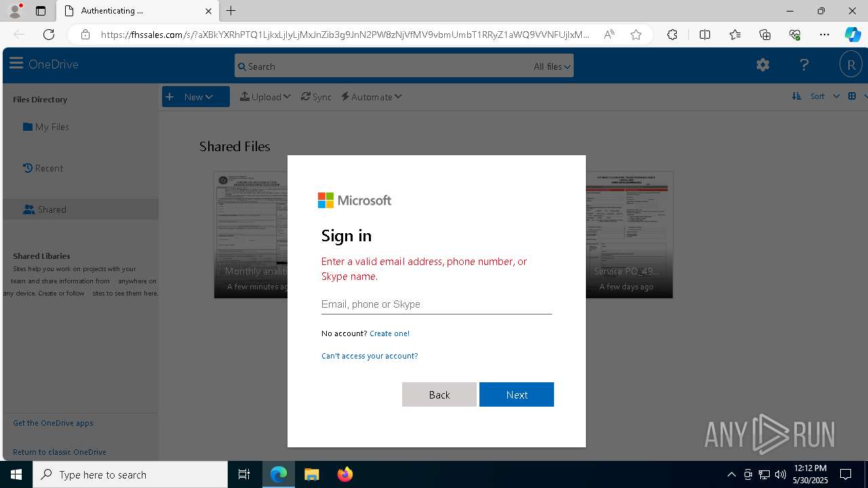Select Shared in sidebar
The image size is (868, 488).
pos(80,209)
